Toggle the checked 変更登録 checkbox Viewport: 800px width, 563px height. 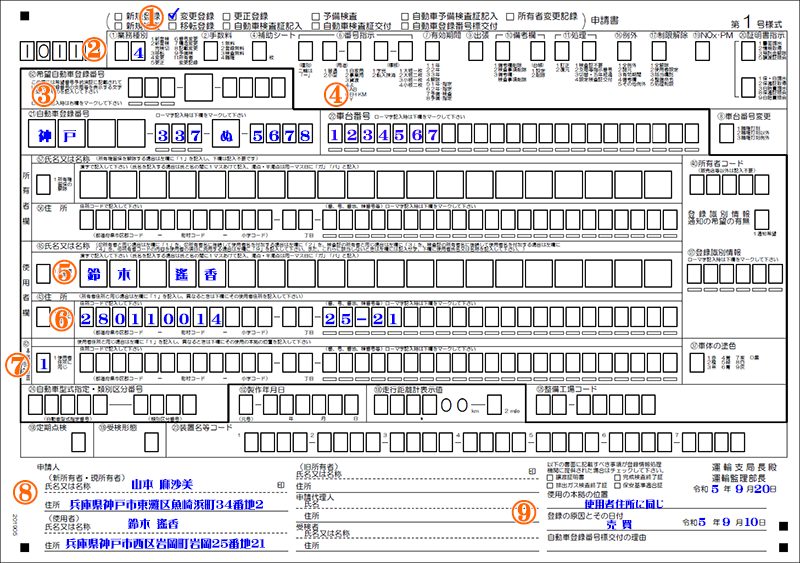coord(172,17)
